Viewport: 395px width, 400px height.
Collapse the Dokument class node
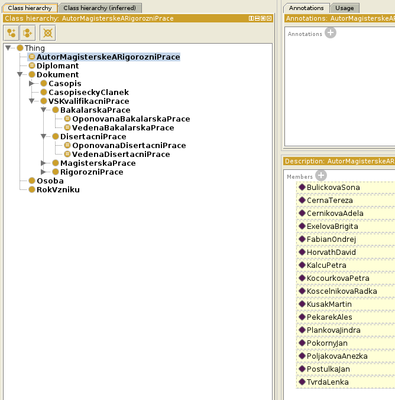[x=20, y=74]
